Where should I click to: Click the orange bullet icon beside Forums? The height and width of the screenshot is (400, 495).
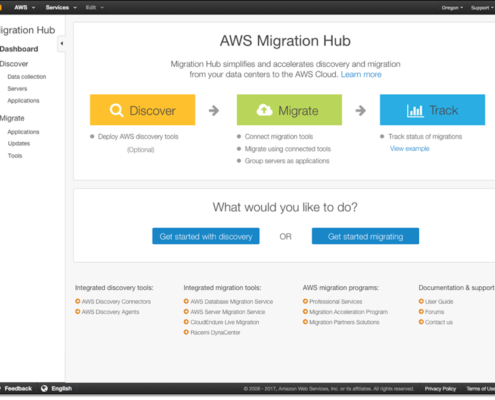coord(421,312)
